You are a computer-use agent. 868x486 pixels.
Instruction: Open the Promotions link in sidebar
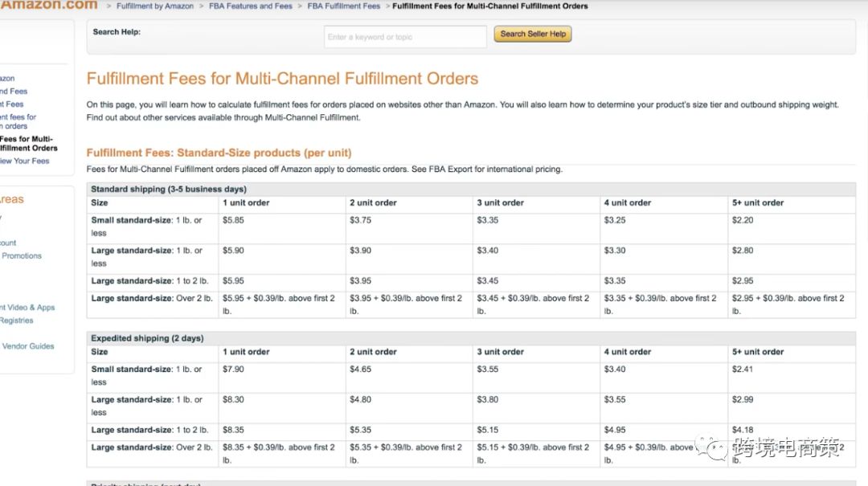click(22, 255)
